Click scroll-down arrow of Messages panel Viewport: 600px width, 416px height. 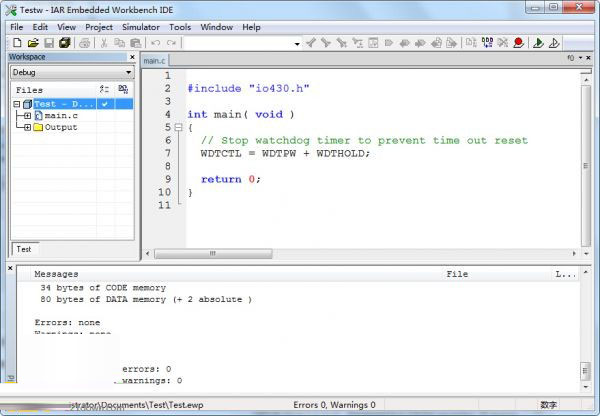point(585,387)
